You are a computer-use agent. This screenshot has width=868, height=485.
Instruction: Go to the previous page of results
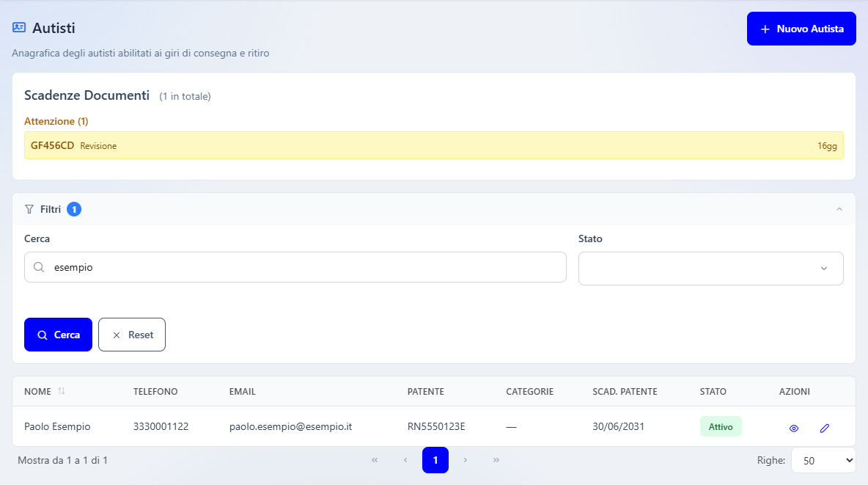[405, 460]
